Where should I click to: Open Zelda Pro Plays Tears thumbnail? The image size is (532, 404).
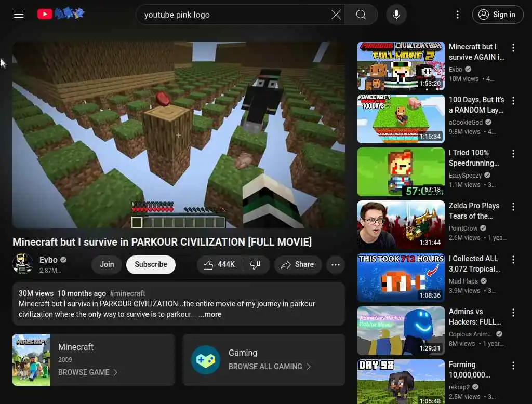click(401, 225)
